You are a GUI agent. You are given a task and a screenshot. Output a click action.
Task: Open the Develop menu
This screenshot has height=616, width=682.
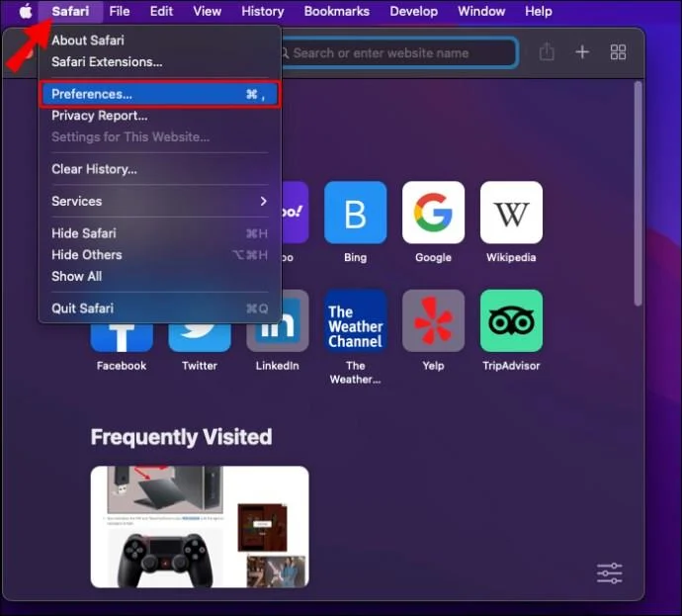(x=413, y=11)
